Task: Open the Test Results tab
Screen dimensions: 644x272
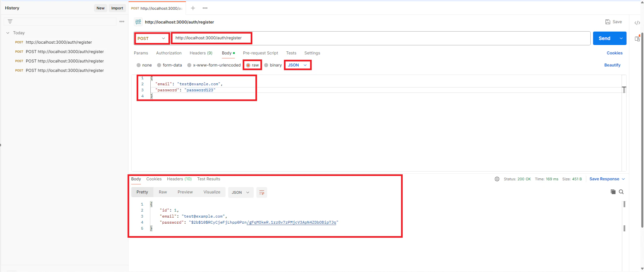Action: pyautogui.click(x=209, y=179)
